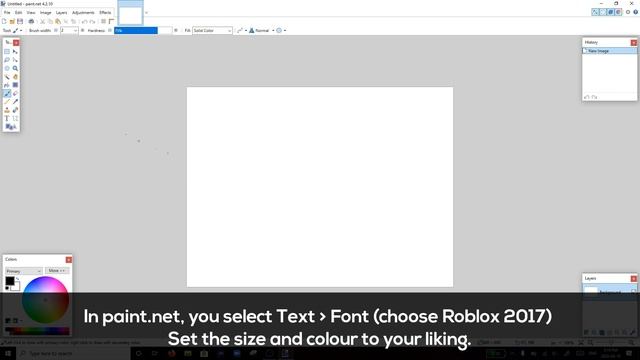Open the Fill Solid Color dropdown
Screen dimensions: 640x360
click(x=212, y=30)
